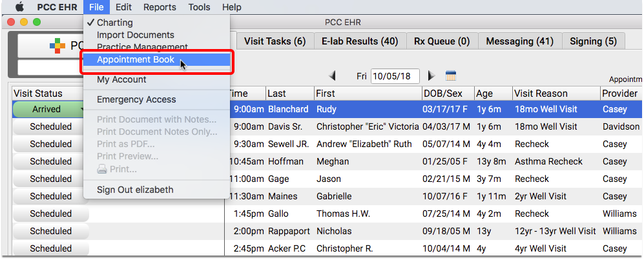This screenshot has height=260, width=644.
Task: Click the PCC logo icon
Action: [x=57, y=46]
